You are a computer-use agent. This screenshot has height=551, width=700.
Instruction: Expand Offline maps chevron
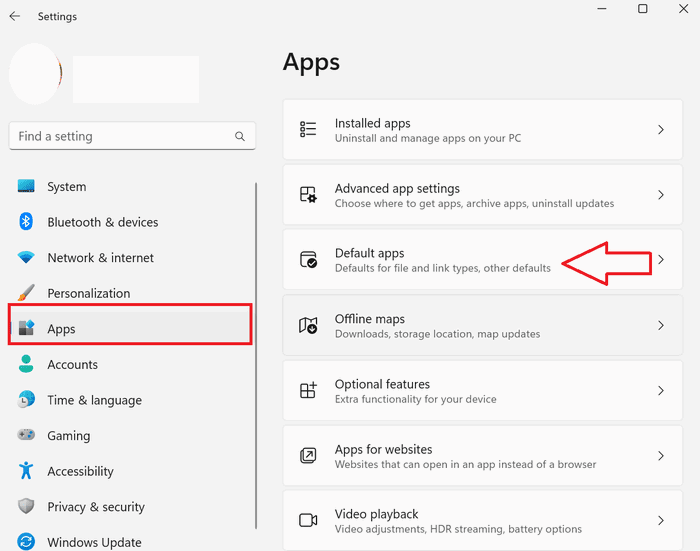[661, 325]
